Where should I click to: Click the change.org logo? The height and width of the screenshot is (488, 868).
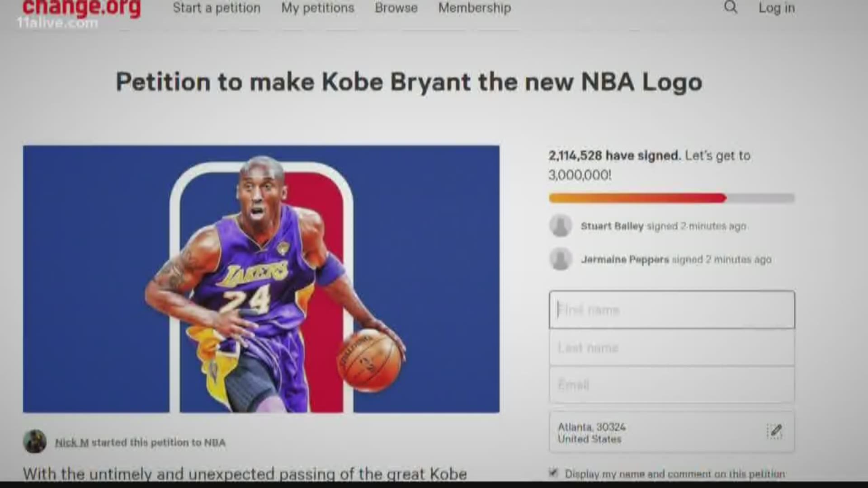pyautogui.click(x=82, y=8)
